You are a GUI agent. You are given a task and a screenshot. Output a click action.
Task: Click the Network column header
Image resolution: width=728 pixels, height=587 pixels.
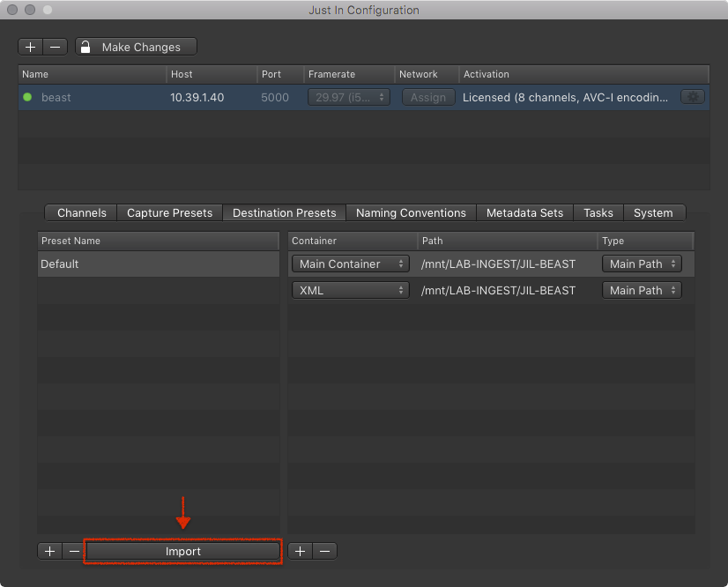click(x=427, y=74)
